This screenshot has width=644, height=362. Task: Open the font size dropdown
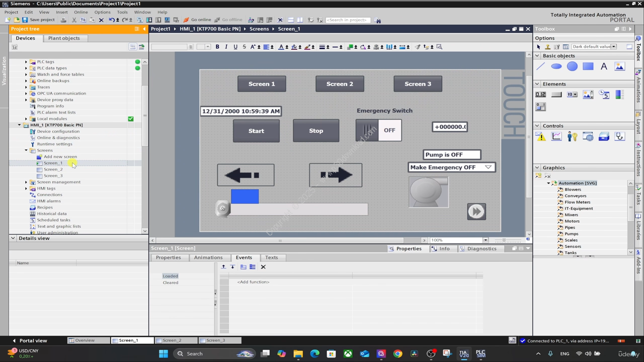[x=207, y=47]
